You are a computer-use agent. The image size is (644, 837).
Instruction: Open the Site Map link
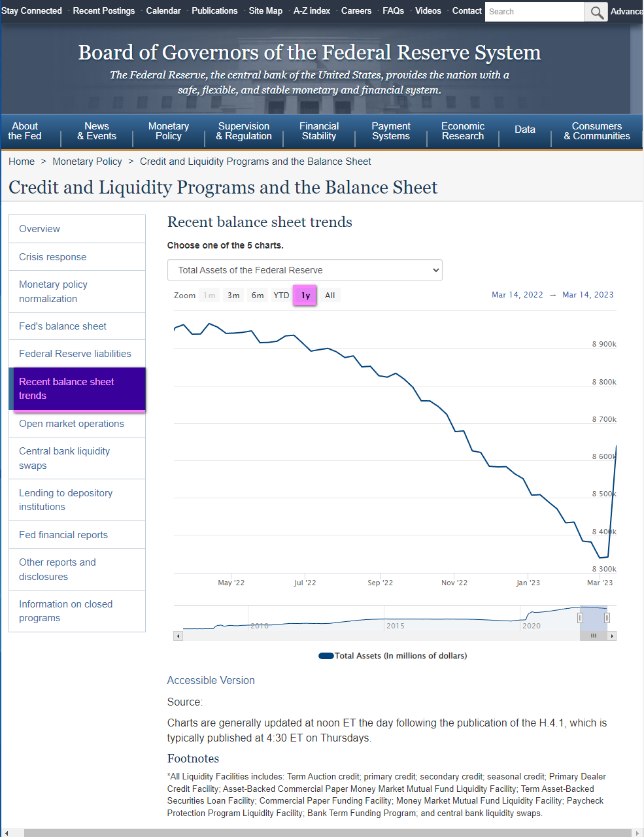[x=265, y=11]
